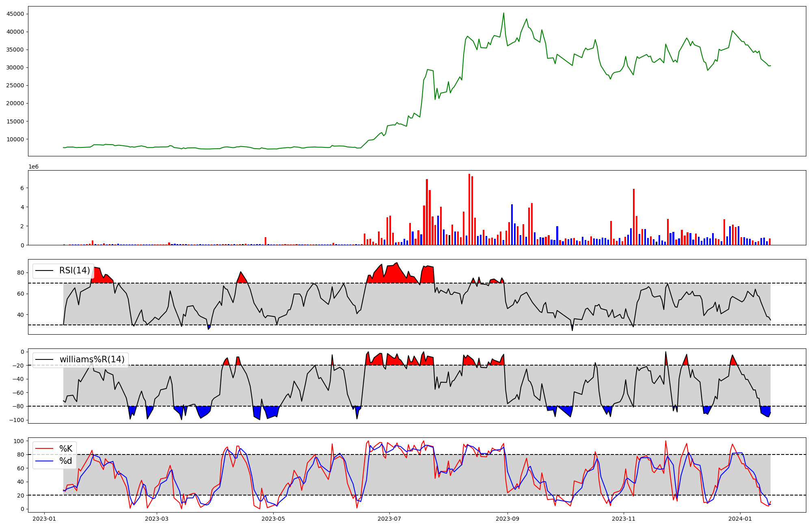Viewport: 812px width, 528px height.
Task: Click the 2023-05 x-axis date label
Action: (x=273, y=519)
